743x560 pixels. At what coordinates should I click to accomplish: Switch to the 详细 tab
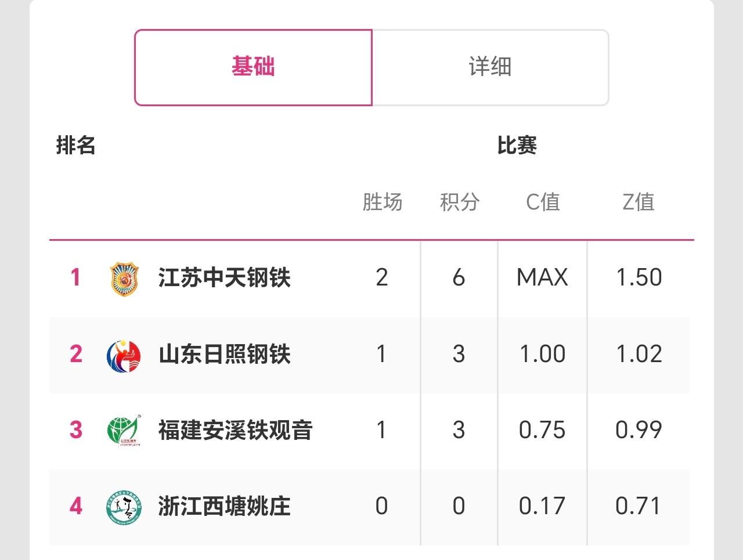tap(490, 67)
